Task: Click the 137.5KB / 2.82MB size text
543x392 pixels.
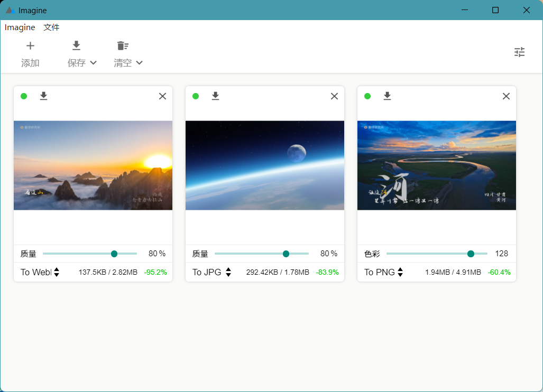Action: pos(108,272)
